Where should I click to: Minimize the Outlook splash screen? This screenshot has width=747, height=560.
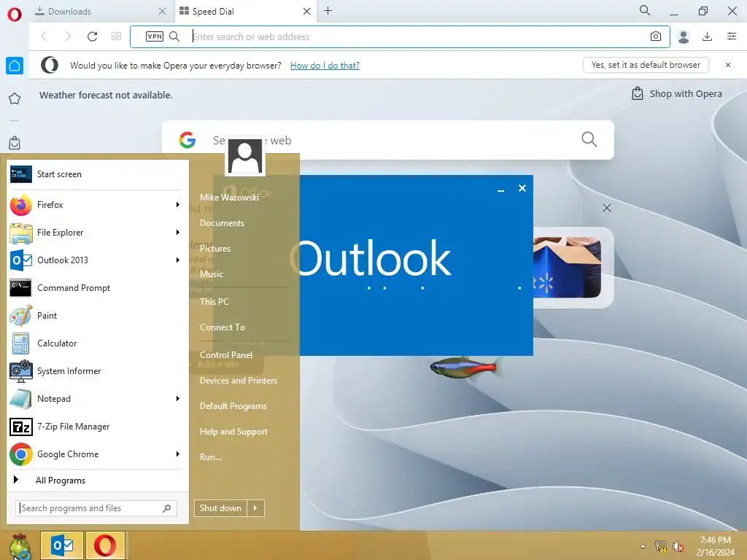(x=500, y=189)
